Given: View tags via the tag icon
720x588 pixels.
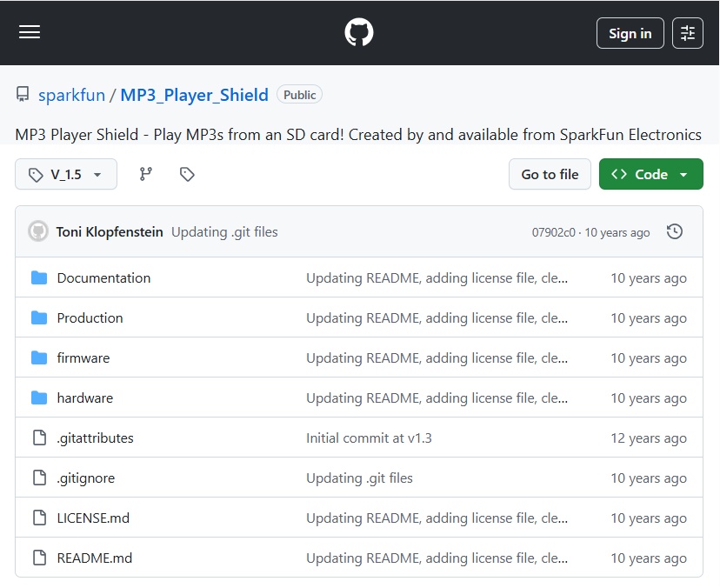Looking at the screenshot, I should click(187, 175).
